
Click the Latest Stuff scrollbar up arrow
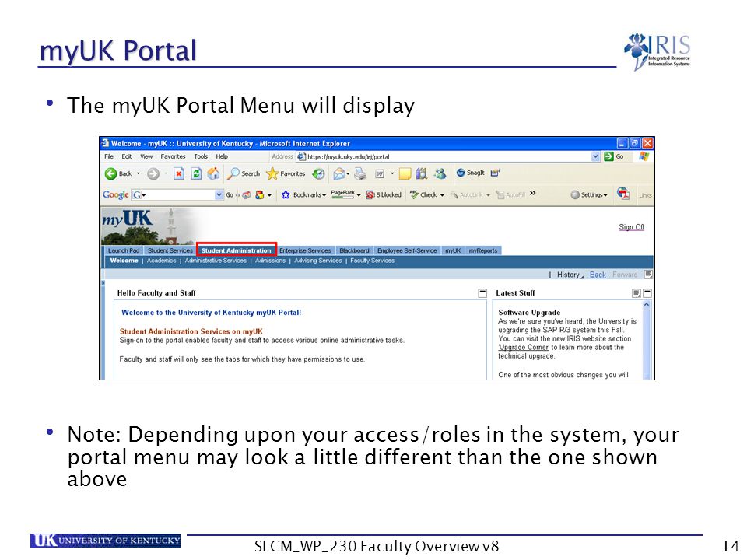coord(647,305)
